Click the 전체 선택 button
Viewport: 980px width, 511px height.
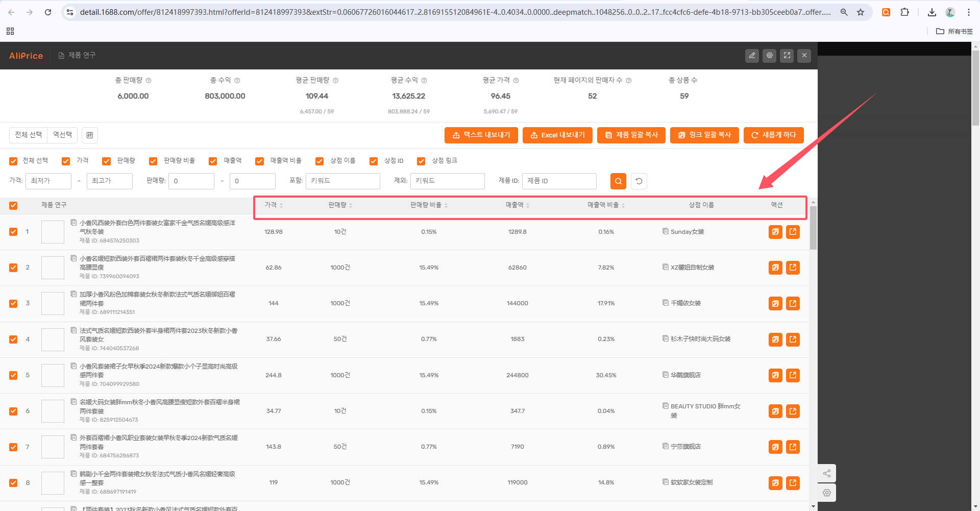click(29, 135)
